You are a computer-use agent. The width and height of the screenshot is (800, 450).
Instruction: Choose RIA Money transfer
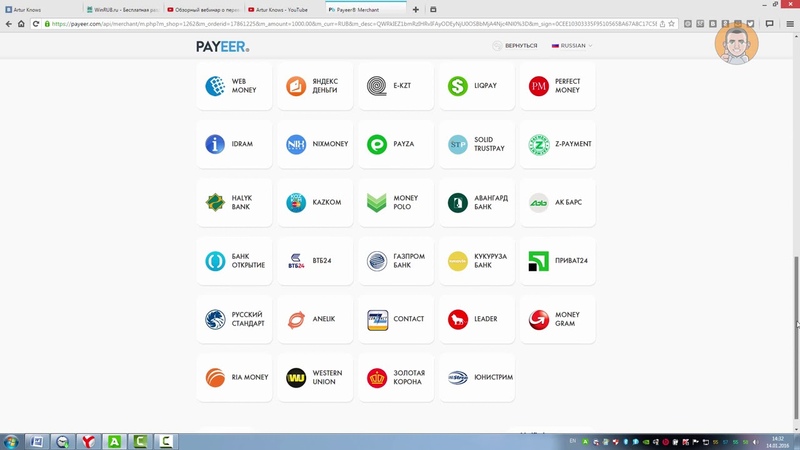coord(234,378)
